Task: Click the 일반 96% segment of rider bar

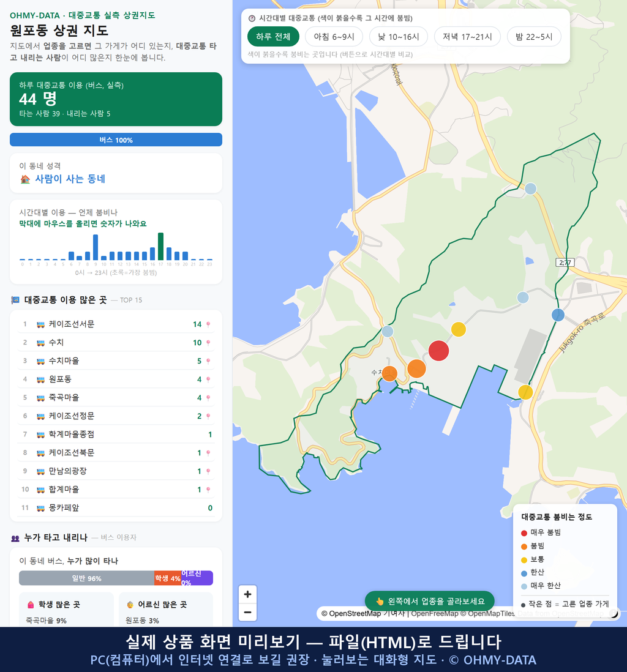Action: (86, 578)
